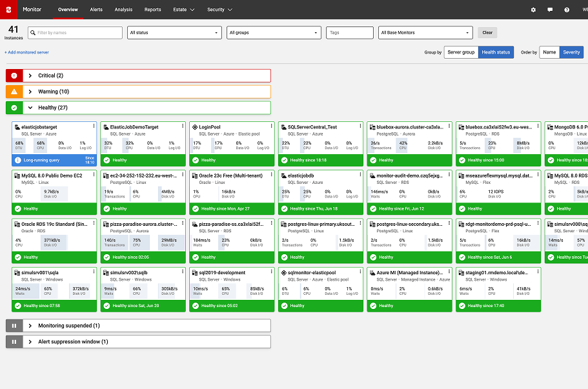The width and height of the screenshot is (588, 389).
Task: Click in the Filter by names field
Action: 76,33
